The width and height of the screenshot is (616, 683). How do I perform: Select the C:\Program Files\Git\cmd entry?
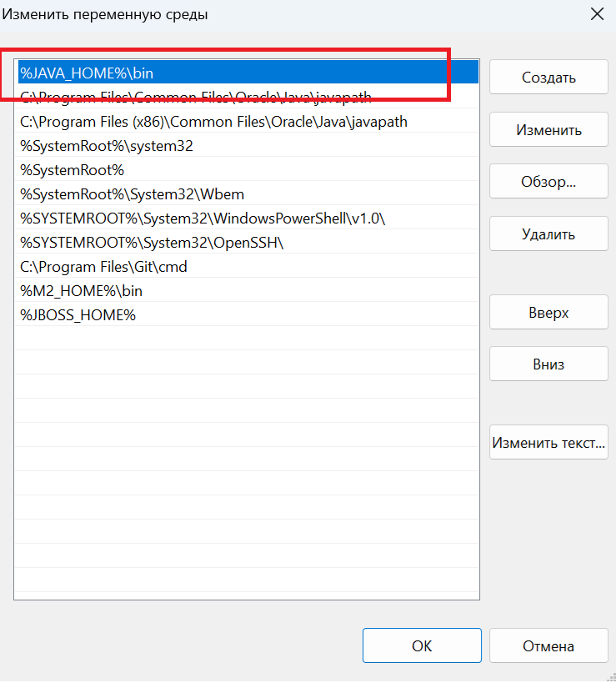(x=103, y=267)
